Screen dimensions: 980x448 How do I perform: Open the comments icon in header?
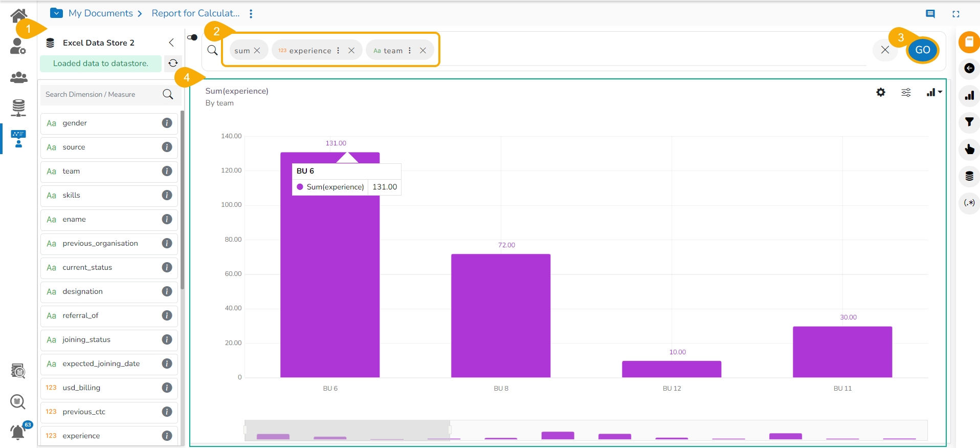click(930, 14)
